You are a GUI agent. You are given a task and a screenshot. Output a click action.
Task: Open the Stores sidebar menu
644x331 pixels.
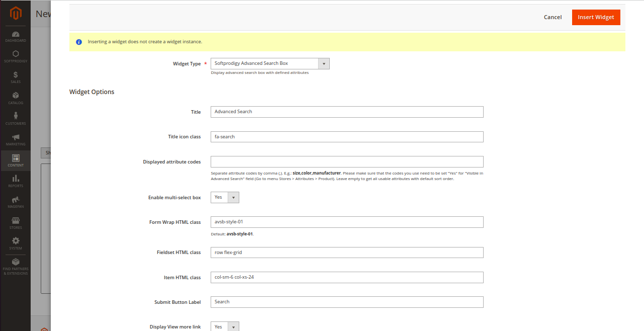click(x=16, y=223)
